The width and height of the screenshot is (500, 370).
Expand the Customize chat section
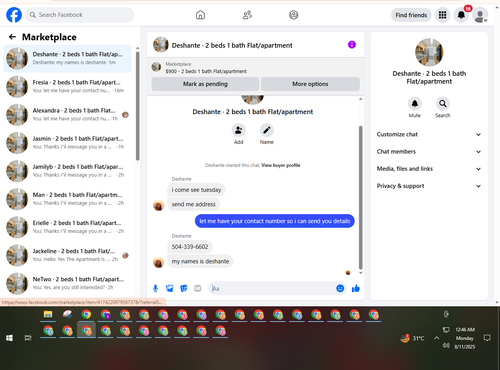(429, 134)
